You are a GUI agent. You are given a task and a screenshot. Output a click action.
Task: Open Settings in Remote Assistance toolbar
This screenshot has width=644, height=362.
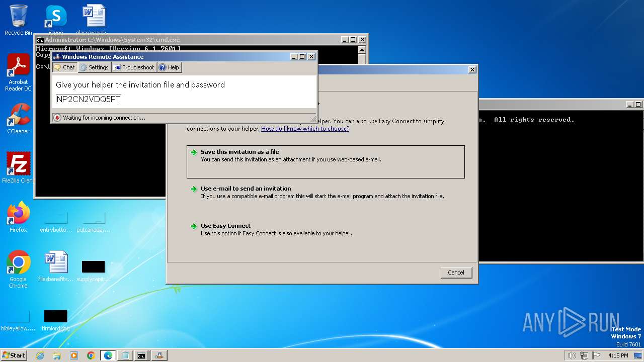94,67
